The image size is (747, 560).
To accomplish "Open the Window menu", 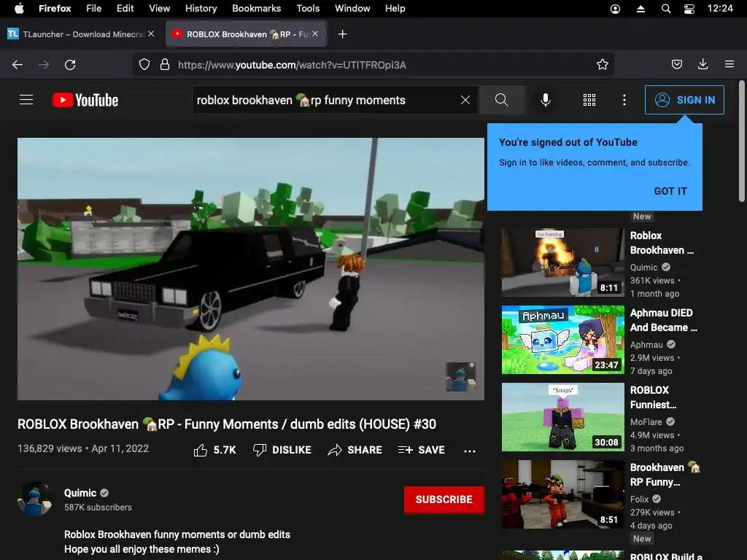I will [352, 9].
